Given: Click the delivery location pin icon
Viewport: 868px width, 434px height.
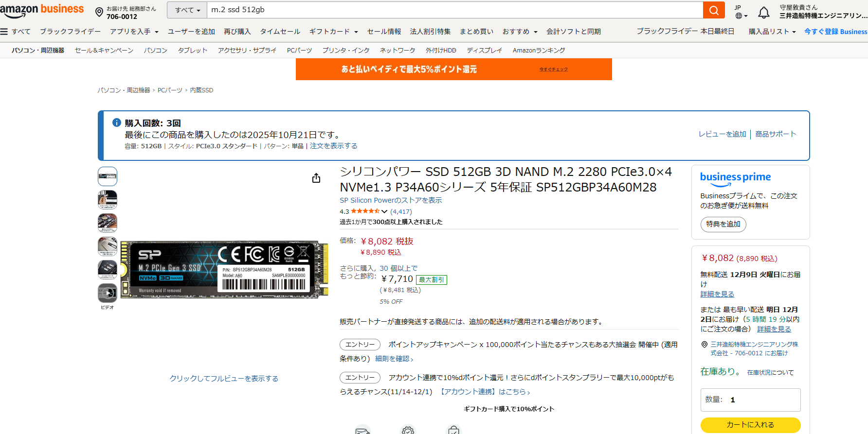Looking at the screenshot, I should (99, 12).
